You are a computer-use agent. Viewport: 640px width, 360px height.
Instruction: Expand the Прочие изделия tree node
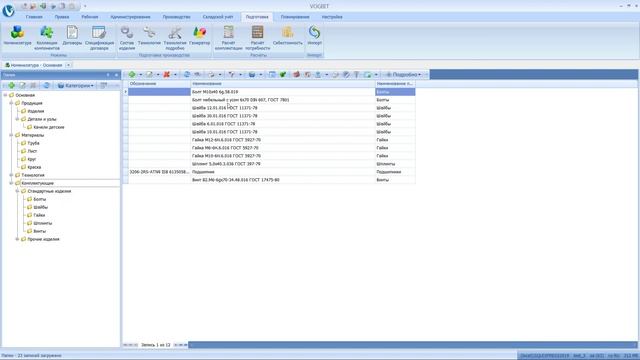coord(17,239)
